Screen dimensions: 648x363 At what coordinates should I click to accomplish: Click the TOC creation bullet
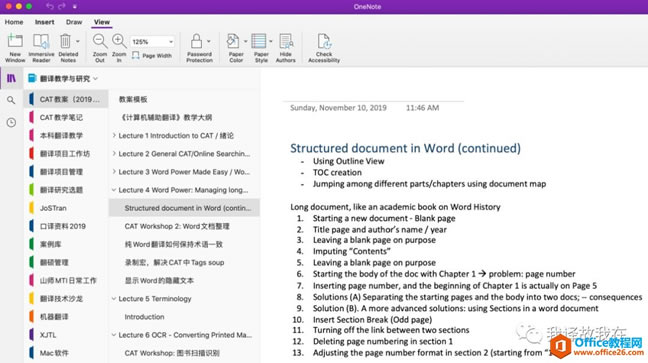pos(337,172)
